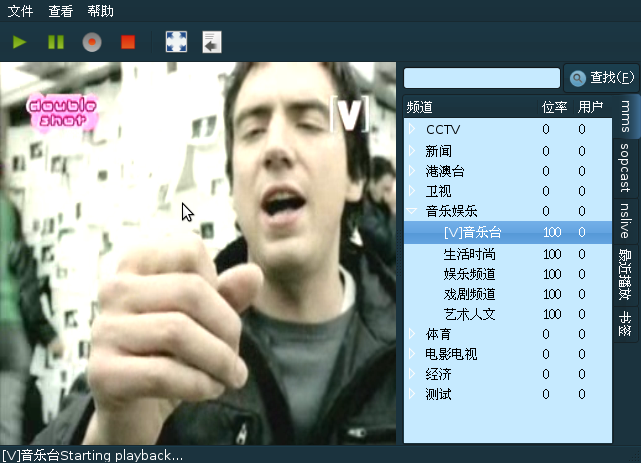This screenshot has height=463, width=641.
Task: Click the 经济 group label
Action: click(x=438, y=374)
